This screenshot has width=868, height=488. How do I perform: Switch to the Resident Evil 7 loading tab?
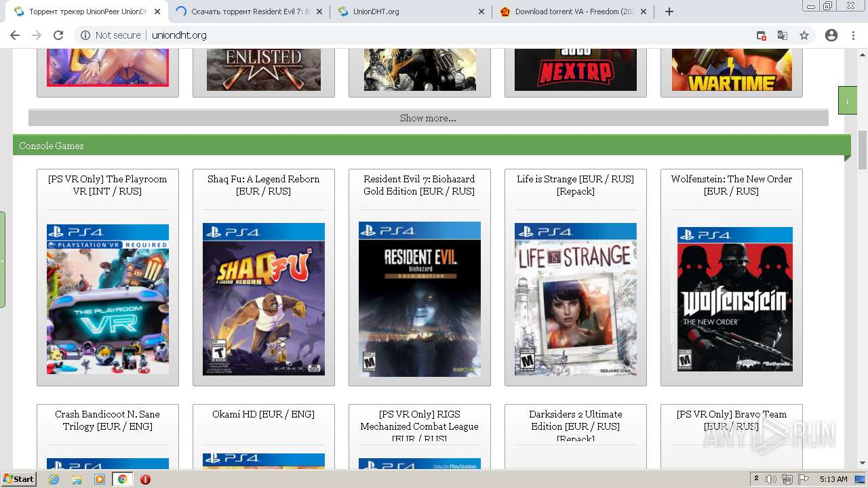pos(248,12)
